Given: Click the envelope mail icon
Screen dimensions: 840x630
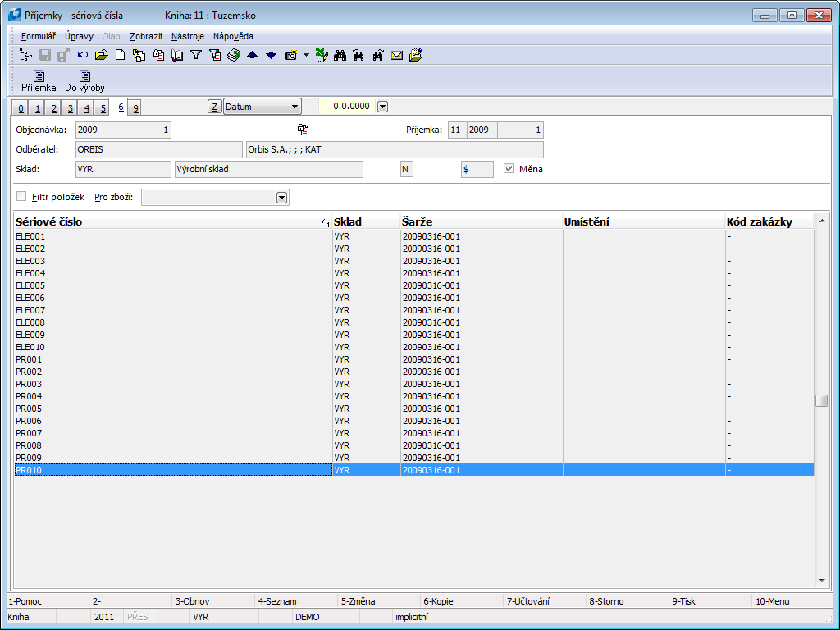Looking at the screenshot, I should coord(397,55).
